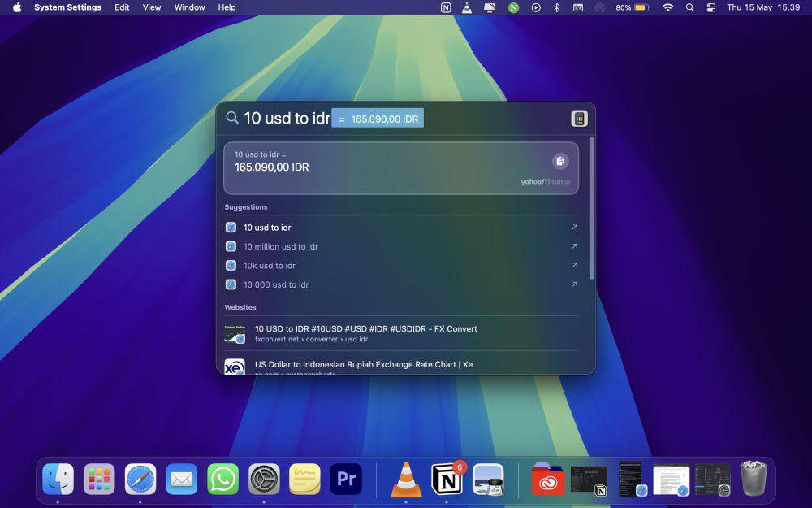812x508 pixels.
Task: Open WhatsApp from the Dock
Action: (x=222, y=479)
